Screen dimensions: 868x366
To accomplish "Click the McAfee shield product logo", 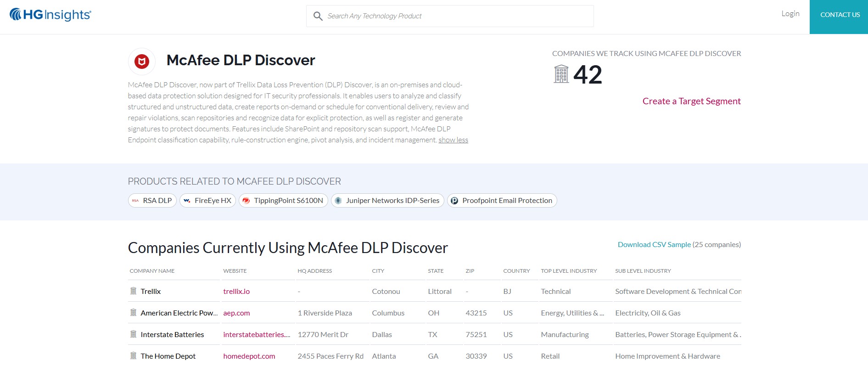I will pos(142,61).
